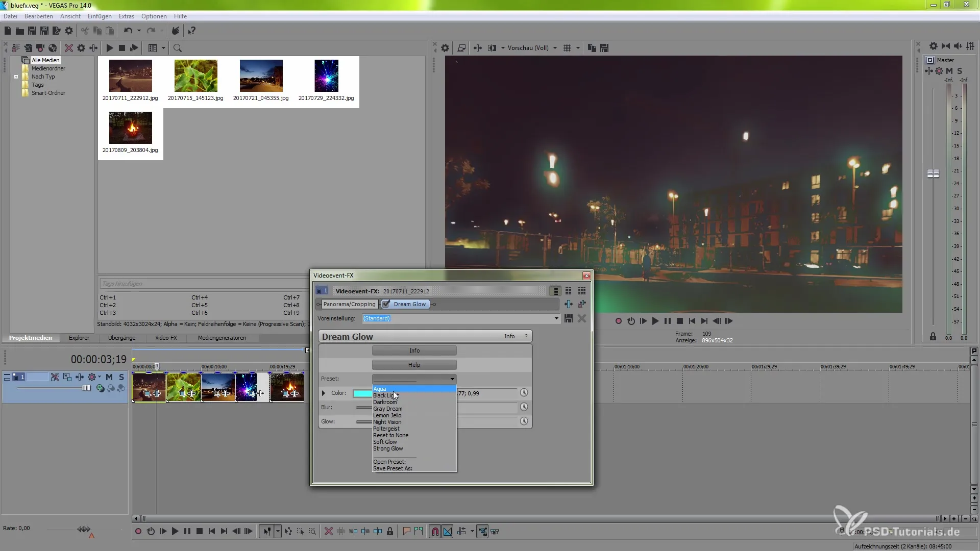
Task: Open a project using the folder icon
Action: 19,31
